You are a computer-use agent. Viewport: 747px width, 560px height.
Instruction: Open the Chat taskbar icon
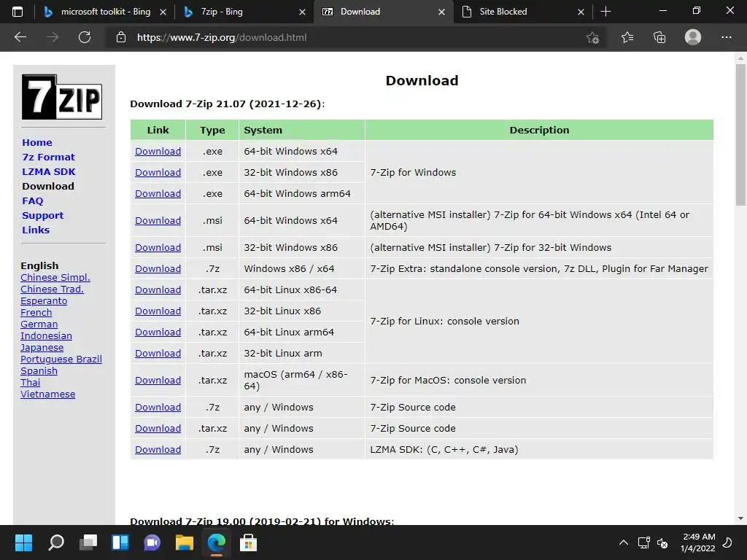pos(152,542)
